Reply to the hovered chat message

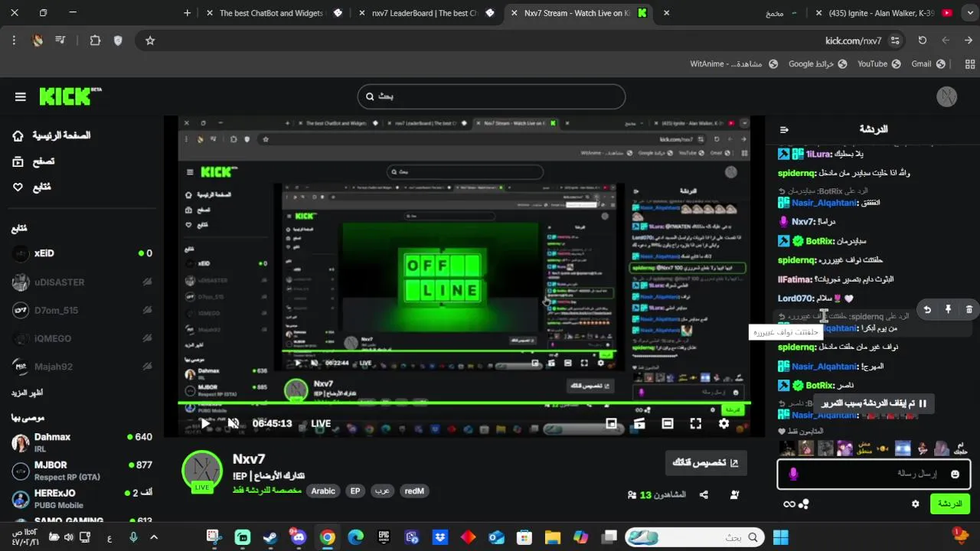(927, 310)
